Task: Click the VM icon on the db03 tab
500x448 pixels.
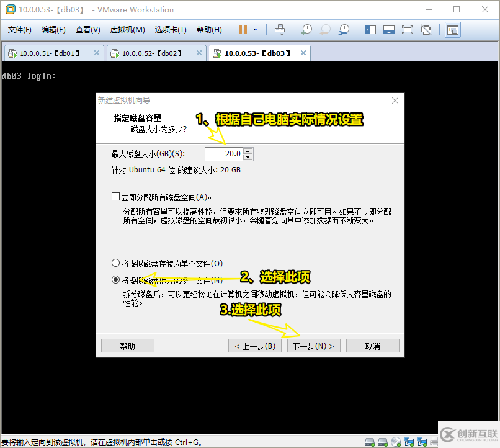Action: [217, 53]
